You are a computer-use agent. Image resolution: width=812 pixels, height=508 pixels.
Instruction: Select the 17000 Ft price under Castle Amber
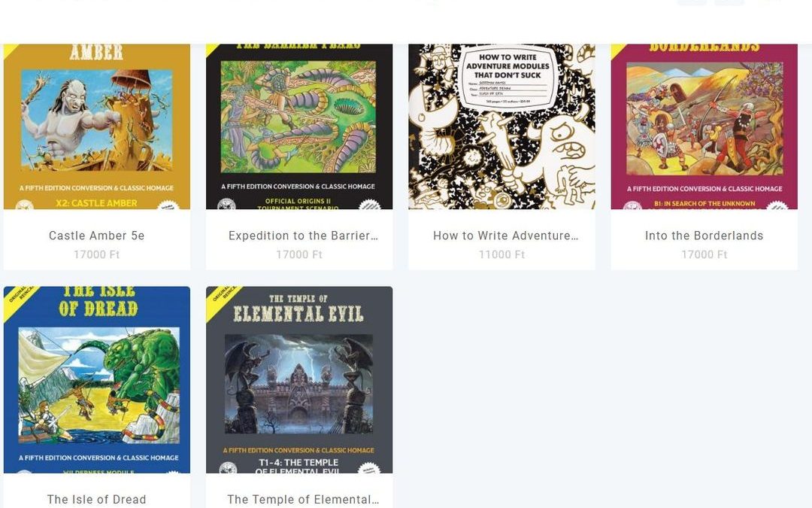pos(97,254)
